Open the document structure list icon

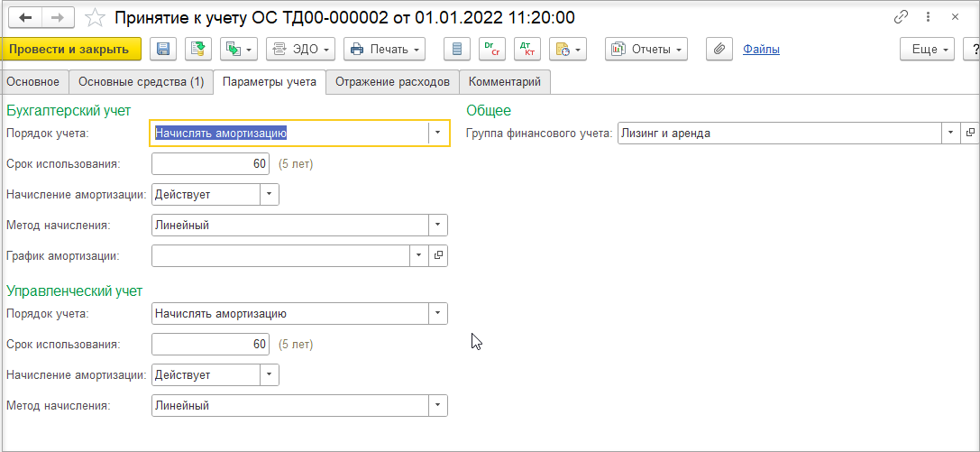[x=457, y=50]
